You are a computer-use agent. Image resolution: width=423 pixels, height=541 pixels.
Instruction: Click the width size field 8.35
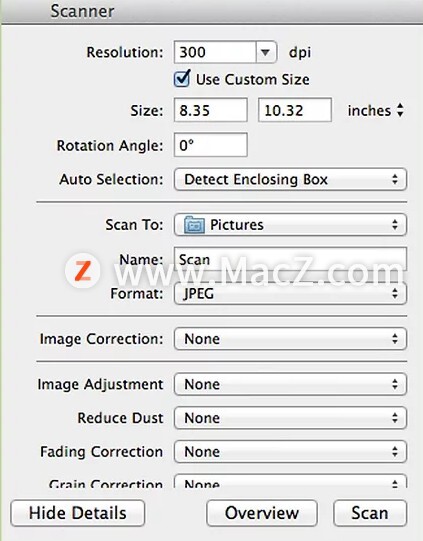(x=211, y=110)
